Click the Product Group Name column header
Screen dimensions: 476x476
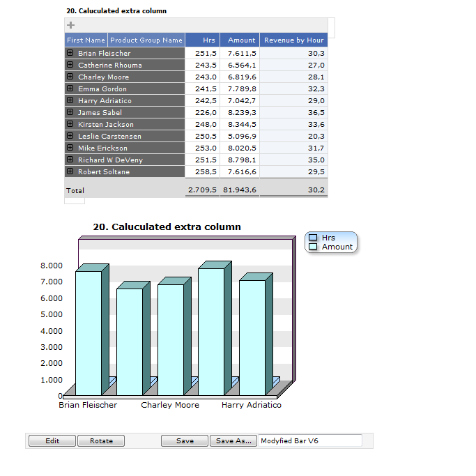[146, 40]
